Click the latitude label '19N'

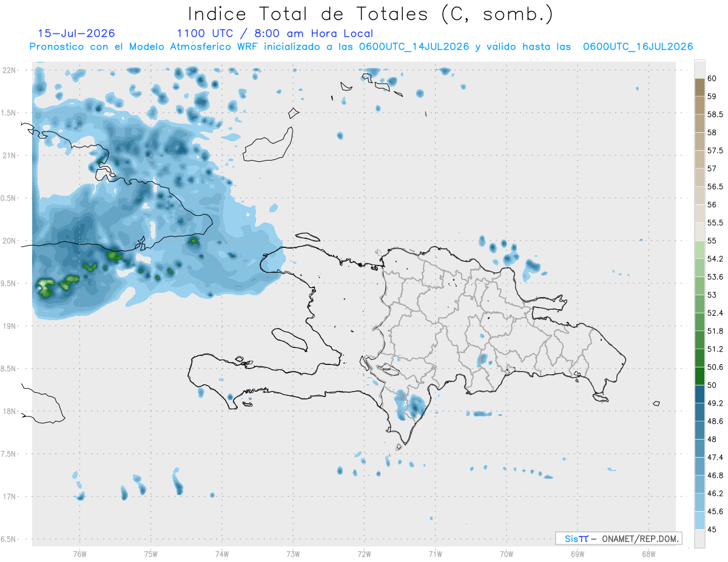(10, 326)
